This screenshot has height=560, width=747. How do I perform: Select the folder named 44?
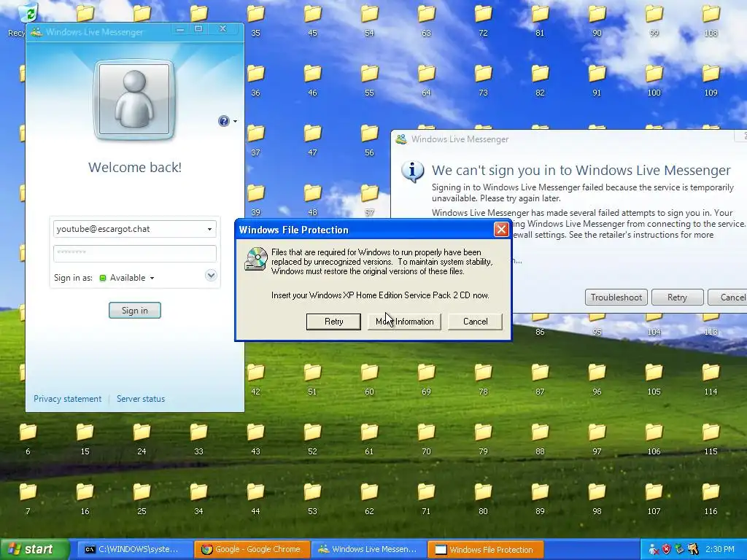tap(256, 499)
